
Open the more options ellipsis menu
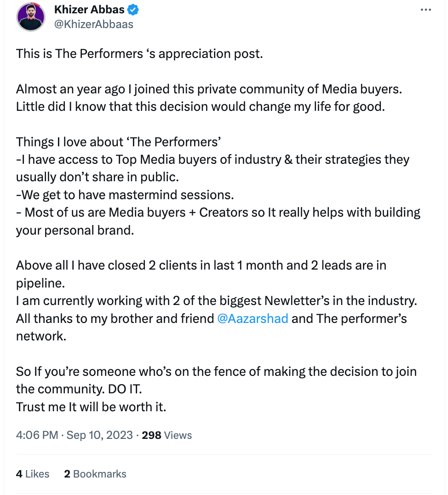tap(426, 10)
